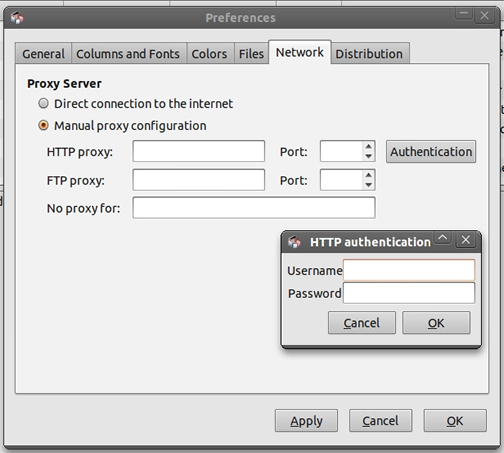Open the Distribution tab
The height and width of the screenshot is (453, 504).
pyautogui.click(x=369, y=53)
